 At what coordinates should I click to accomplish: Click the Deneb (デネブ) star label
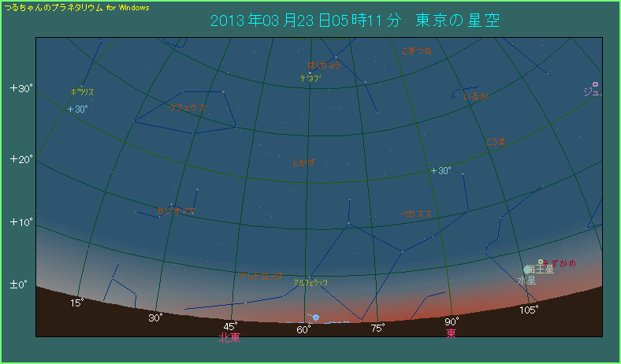click(310, 78)
